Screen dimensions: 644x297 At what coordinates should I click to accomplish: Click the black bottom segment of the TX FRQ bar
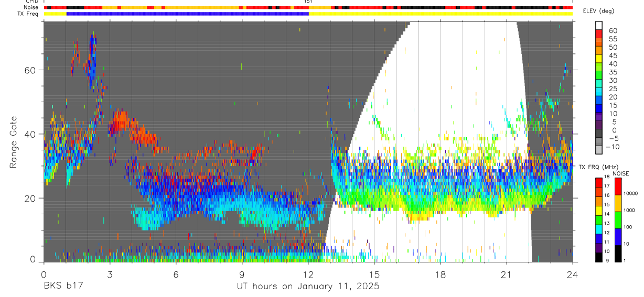pos(599,257)
